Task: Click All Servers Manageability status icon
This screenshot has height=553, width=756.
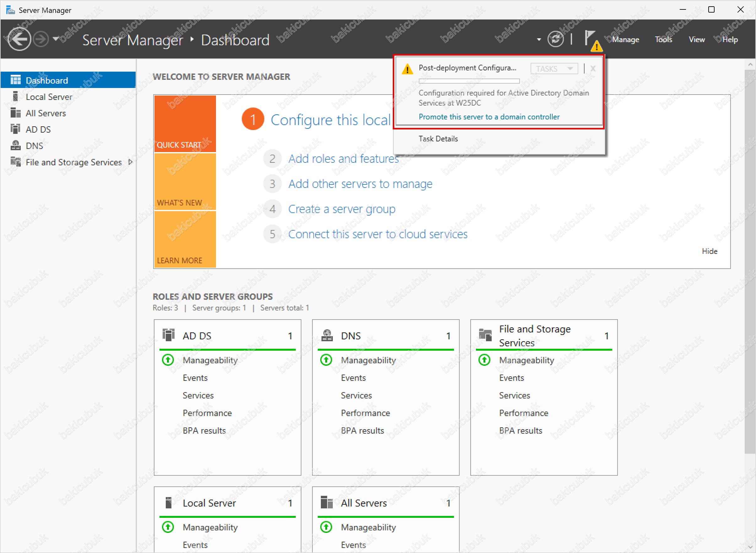Action: (x=326, y=527)
